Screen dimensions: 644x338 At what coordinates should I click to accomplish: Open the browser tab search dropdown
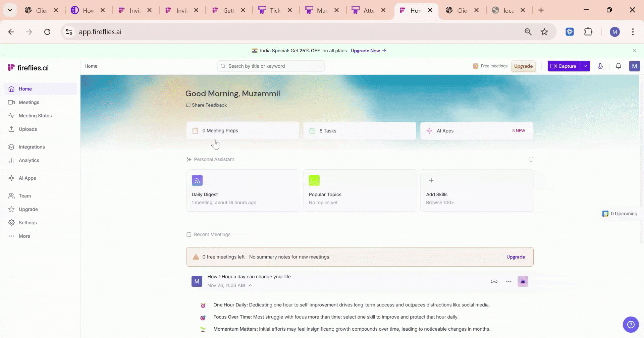pyautogui.click(x=10, y=10)
